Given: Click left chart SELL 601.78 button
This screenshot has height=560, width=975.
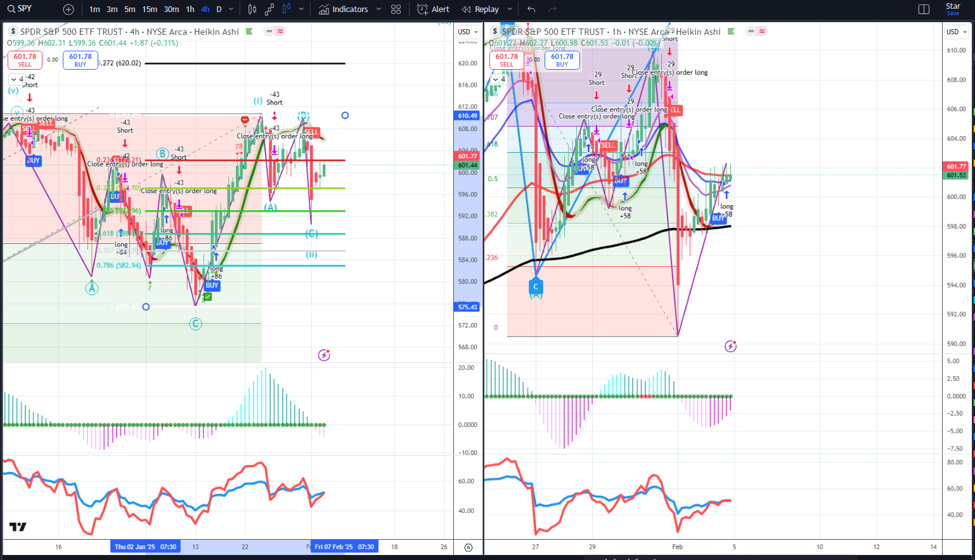Looking at the screenshot, I should tap(25, 60).
